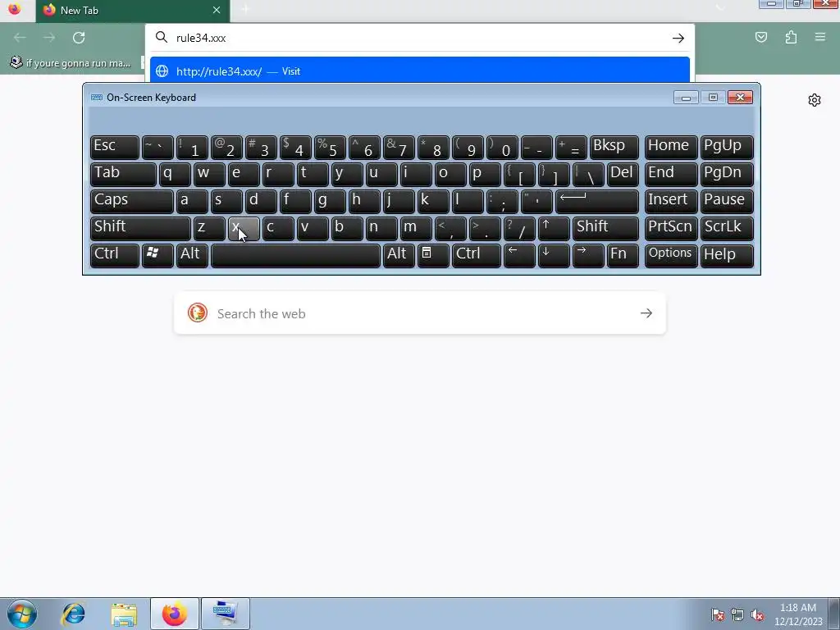This screenshot has width=840, height=630.
Task: Open the 'if youre gonna run ma...' bookmark
Action: point(71,63)
